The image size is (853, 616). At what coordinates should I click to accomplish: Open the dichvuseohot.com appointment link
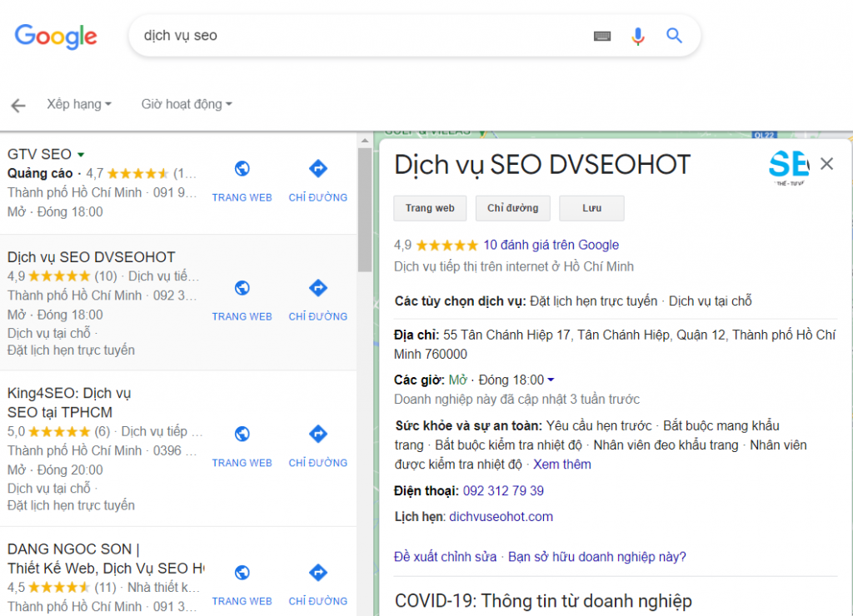[x=501, y=516]
